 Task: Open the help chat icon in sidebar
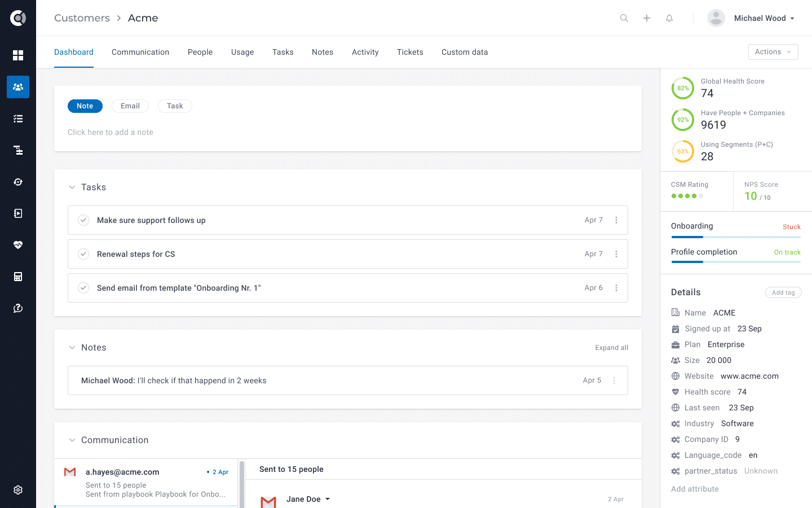(18, 308)
